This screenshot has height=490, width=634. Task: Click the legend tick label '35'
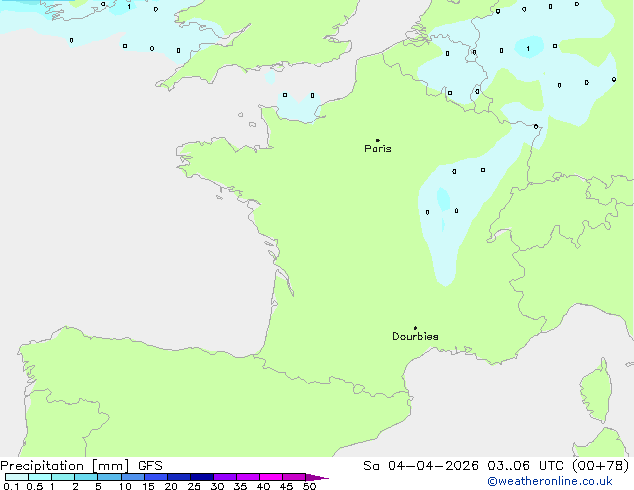pos(240,486)
